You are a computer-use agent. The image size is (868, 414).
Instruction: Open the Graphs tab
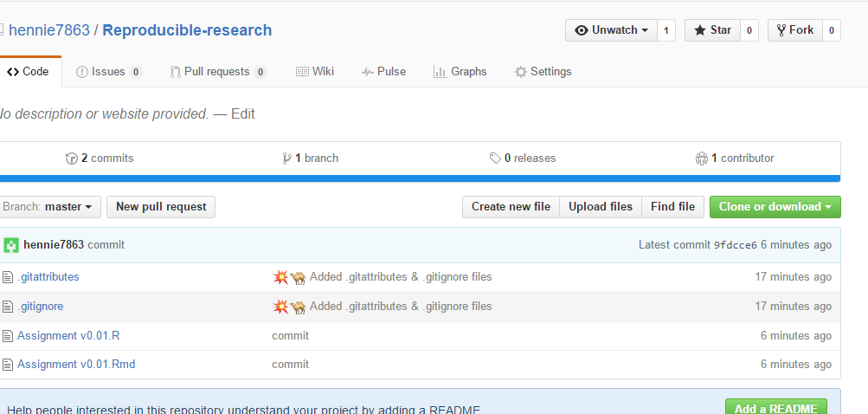(460, 72)
